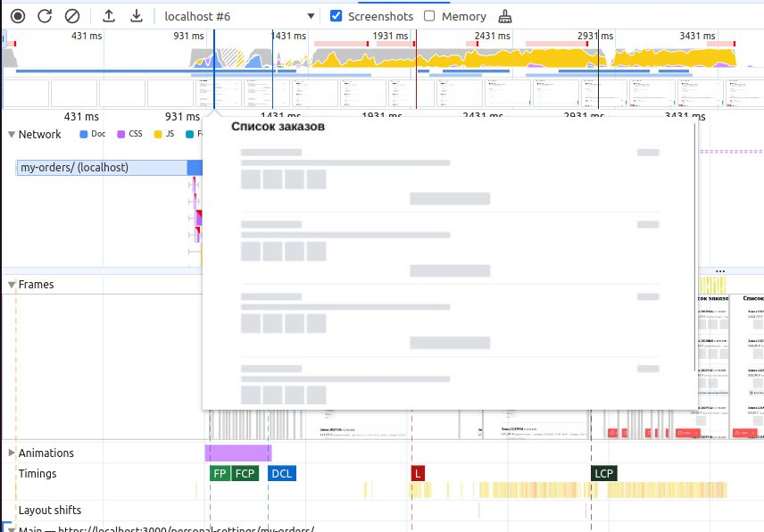Image resolution: width=764 pixels, height=532 pixels.
Task: Collapse the Frames track
Action: pos(12,285)
